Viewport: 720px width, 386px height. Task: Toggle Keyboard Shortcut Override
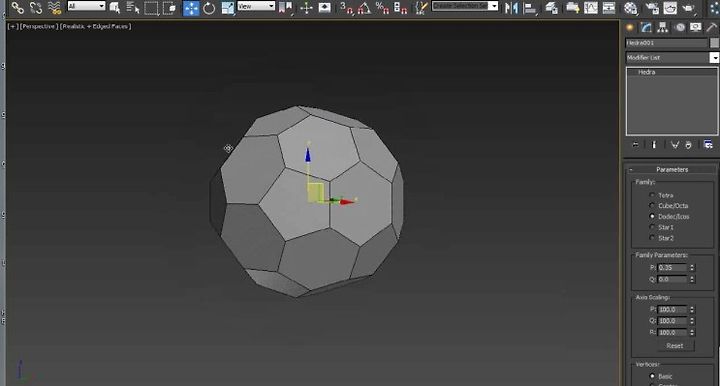[325, 7]
